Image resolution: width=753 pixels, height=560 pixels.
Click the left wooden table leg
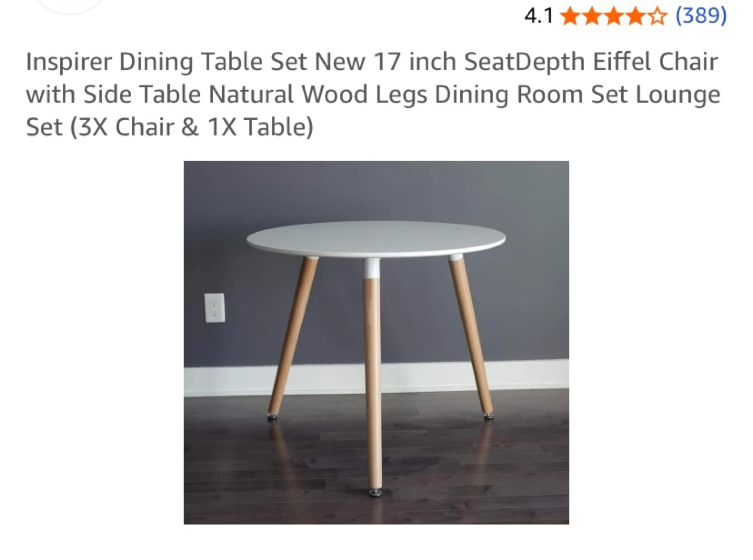tap(292, 337)
